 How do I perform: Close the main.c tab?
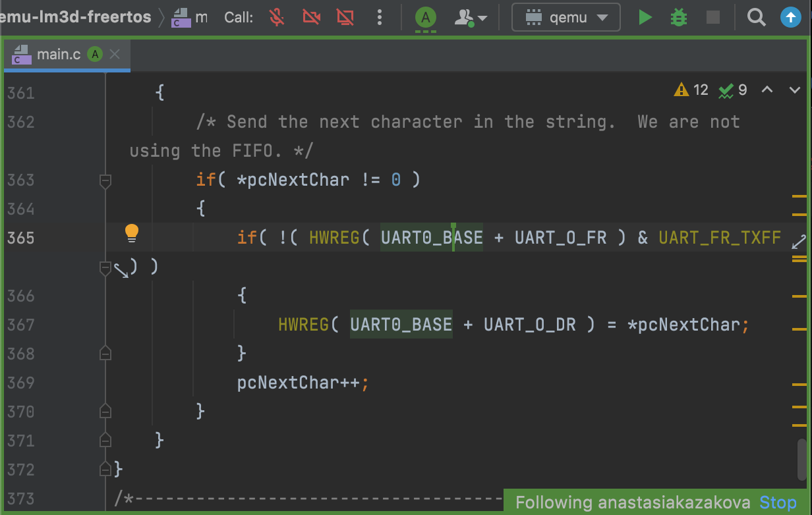(115, 55)
